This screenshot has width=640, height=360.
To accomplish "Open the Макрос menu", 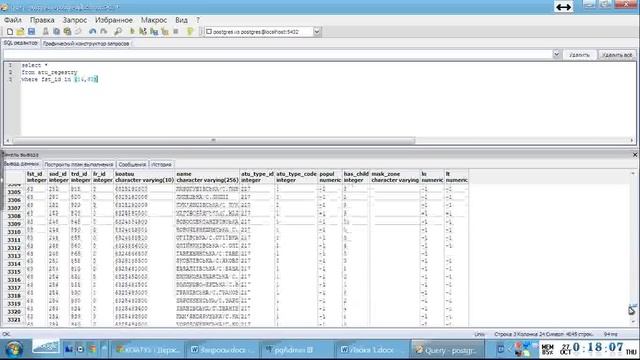I will pos(154,20).
